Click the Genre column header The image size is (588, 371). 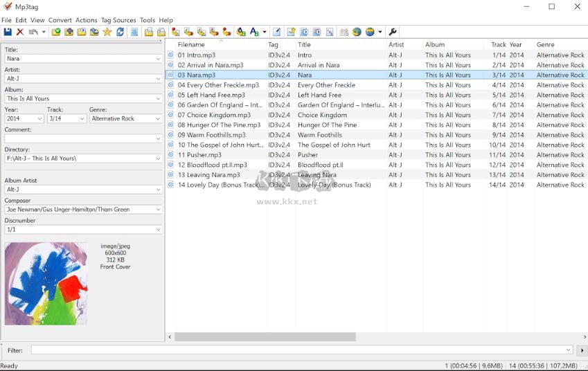point(546,44)
